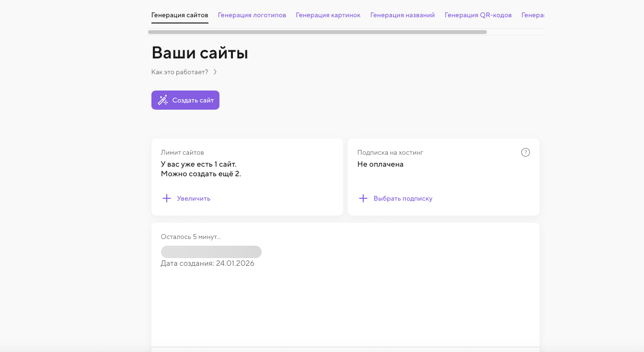This screenshot has height=352, width=644.
Task: Click the plus icon next to Увеличить
Action: pos(167,198)
